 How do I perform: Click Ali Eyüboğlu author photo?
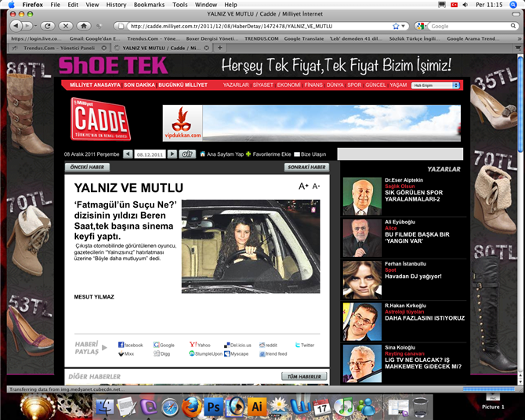[x=362, y=237]
